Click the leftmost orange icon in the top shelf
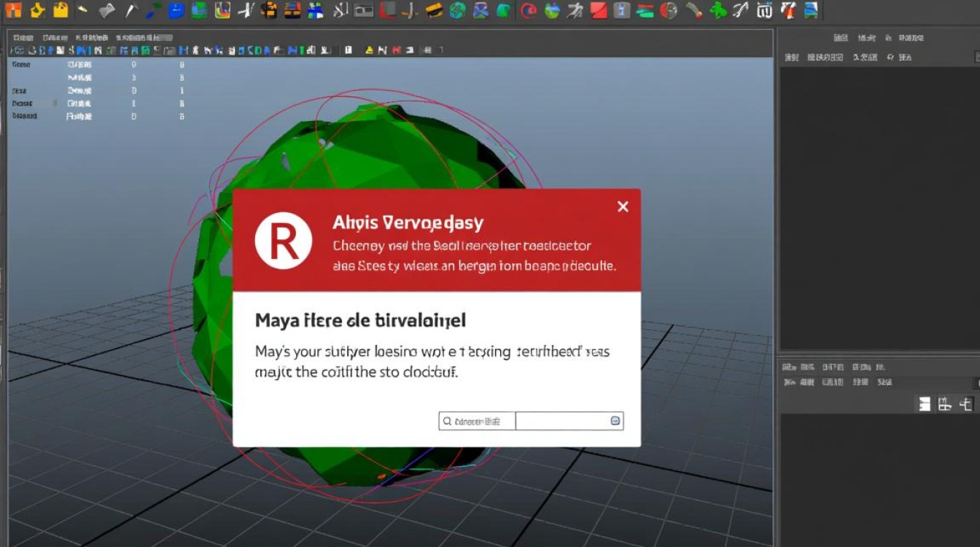This screenshot has width=980, height=547. pyautogui.click(x=15, y=9)
